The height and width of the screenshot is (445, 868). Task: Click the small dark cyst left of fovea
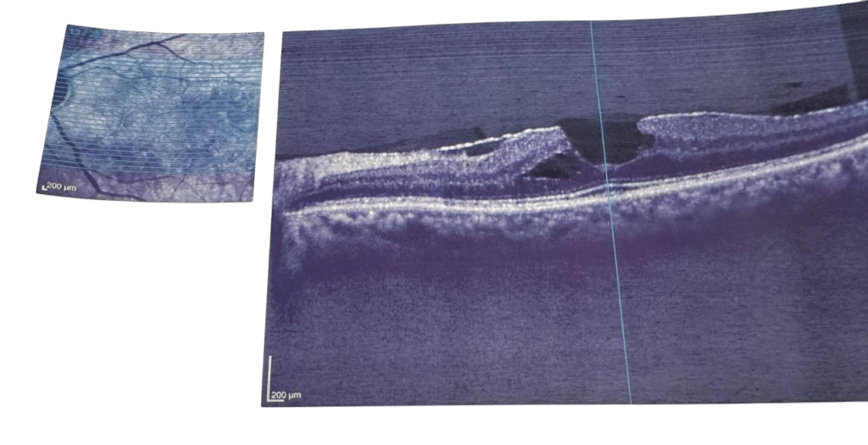tap(549, 167)
